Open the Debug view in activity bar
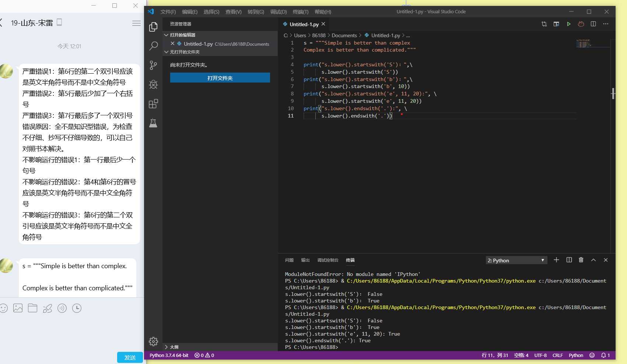This screenshot has height=364, width=627. 153,84
